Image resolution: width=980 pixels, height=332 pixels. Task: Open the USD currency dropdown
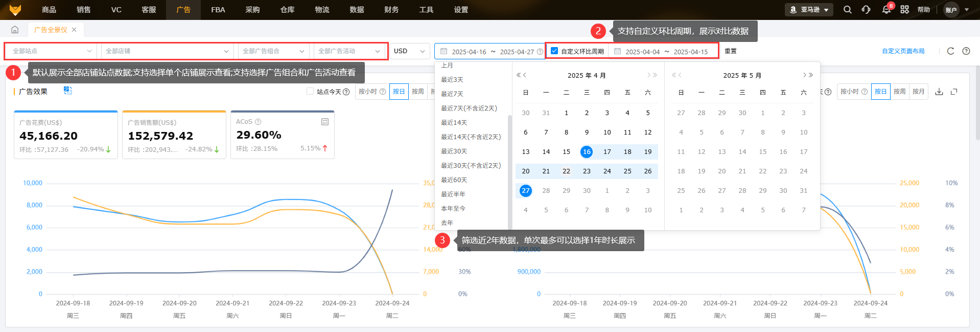tap(410, 51)
